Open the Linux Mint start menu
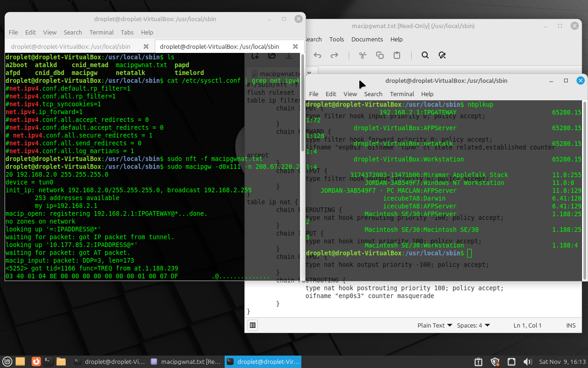This screenshot has height=368, width=588. (7, 362)
